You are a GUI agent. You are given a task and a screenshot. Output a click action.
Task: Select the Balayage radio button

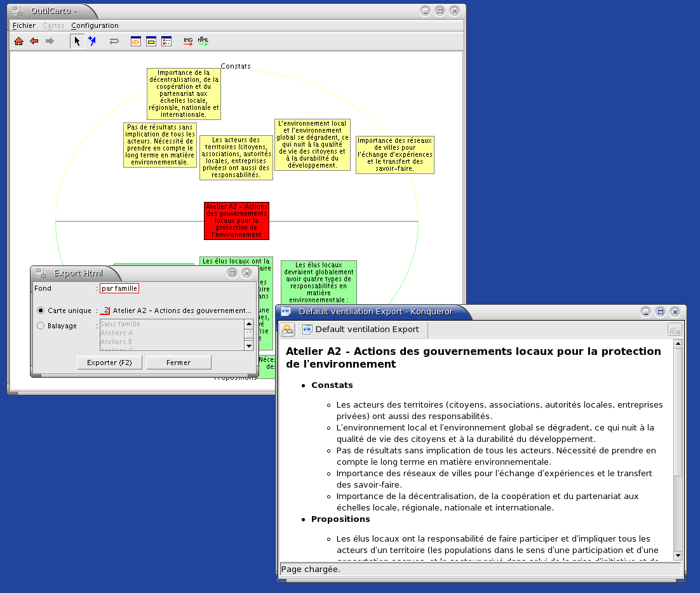click(x=41, y=326)
